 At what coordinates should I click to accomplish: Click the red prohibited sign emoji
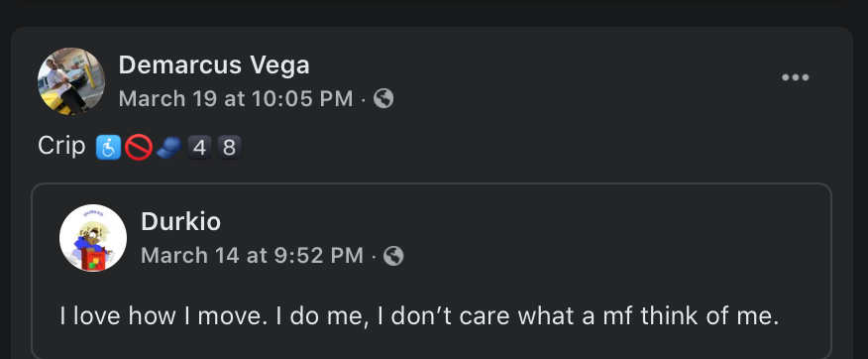click(x=139, y=148)
